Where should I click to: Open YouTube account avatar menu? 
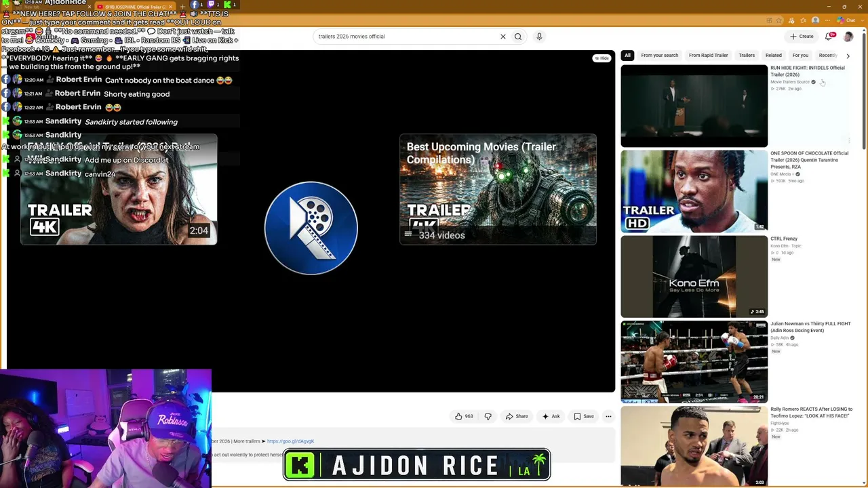coord(848,37)
